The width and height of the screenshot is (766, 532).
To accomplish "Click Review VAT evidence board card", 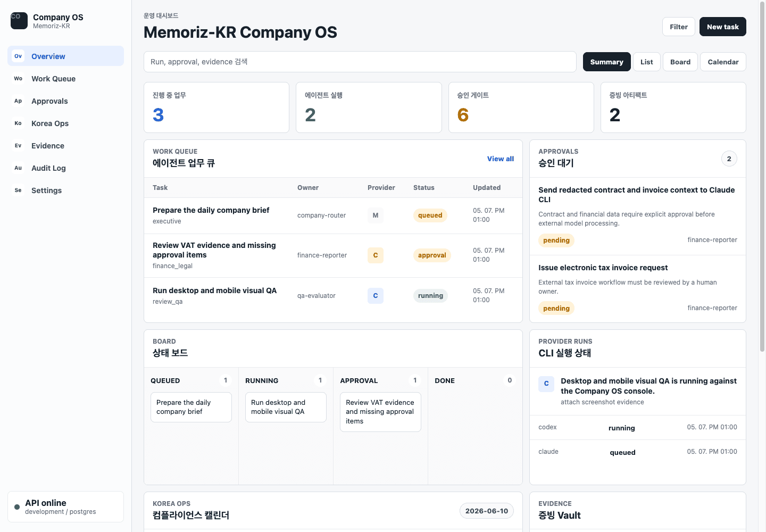I will [380, 412].
